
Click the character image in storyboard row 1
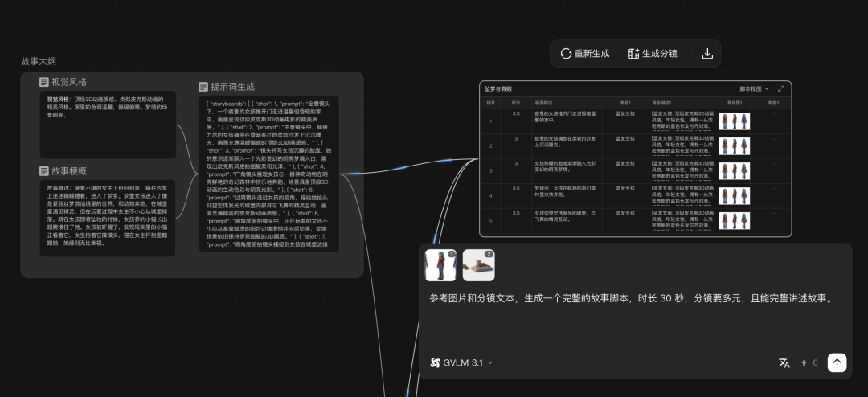pyautogui.click(x=734, y=121)
